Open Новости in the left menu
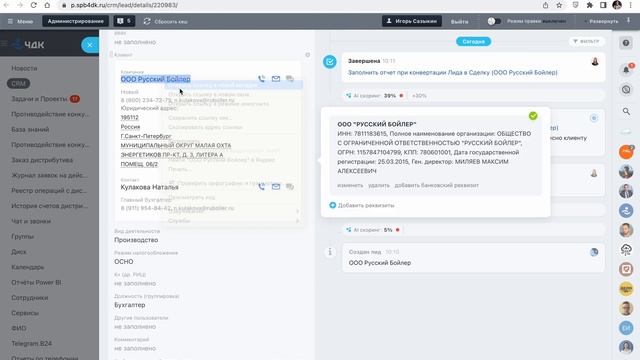The image size is (640, 360). (24, 68)
